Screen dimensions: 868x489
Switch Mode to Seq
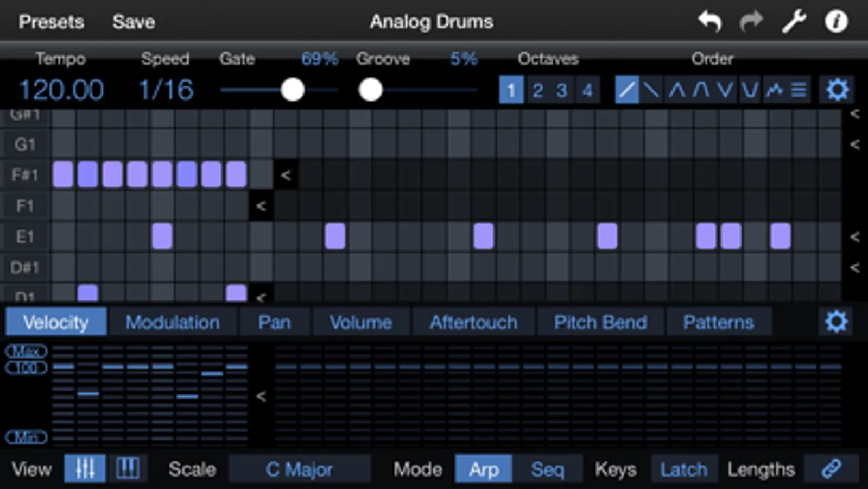click(547, 469)
